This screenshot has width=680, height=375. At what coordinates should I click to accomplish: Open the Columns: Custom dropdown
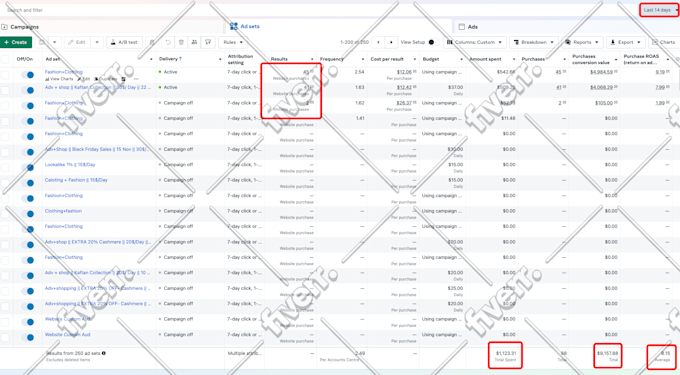click(x=474, y=42)
